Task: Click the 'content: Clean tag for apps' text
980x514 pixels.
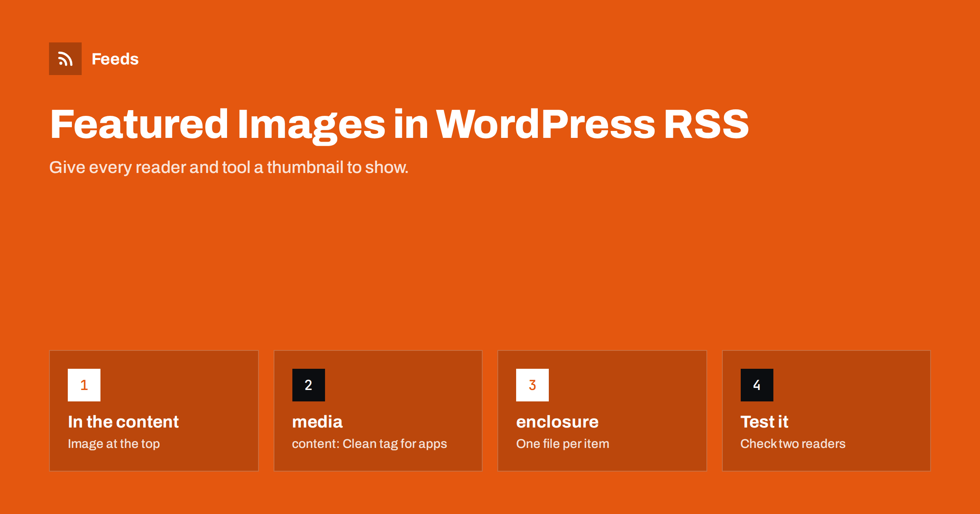Action: coord(370,444)
